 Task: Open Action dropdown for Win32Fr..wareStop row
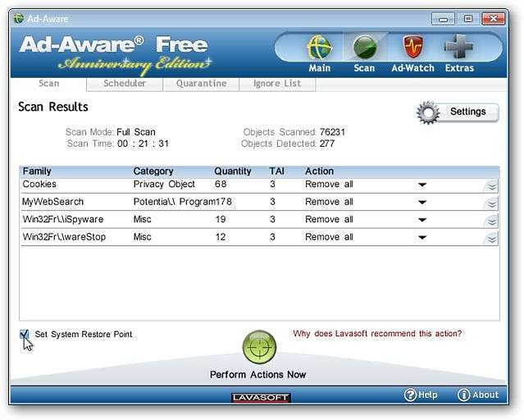coord(422,237)
